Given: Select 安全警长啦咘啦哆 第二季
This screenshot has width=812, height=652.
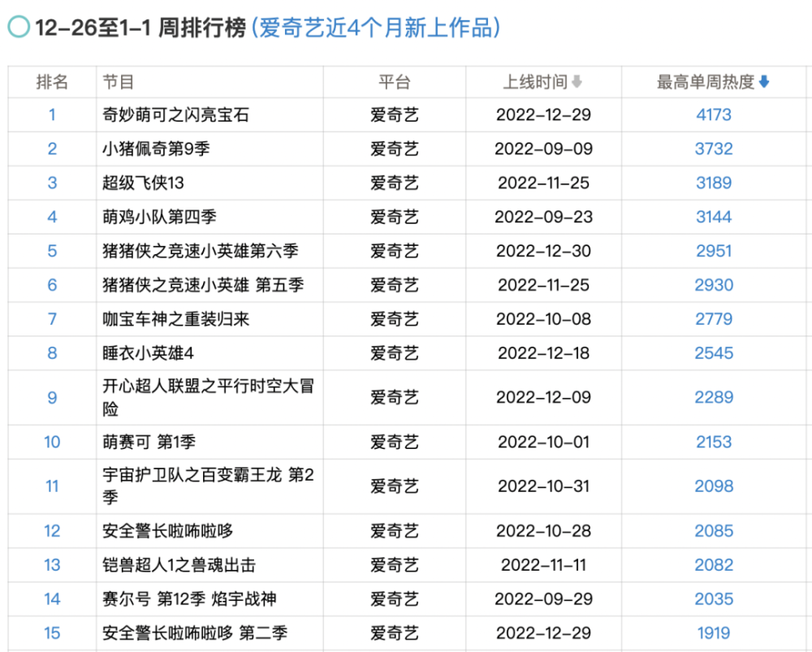Looking at the screenshot, I should coord(195,633).
